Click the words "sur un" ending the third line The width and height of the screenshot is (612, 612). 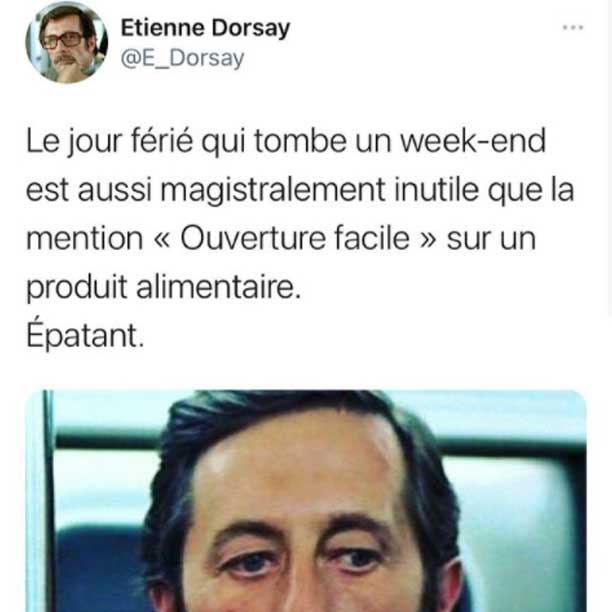coord(491,239)
